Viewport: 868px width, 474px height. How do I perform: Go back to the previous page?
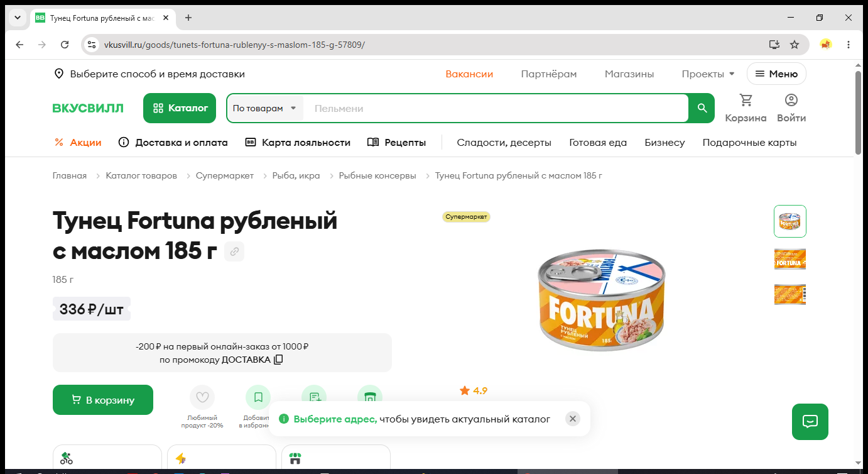[x=19, y=45]
